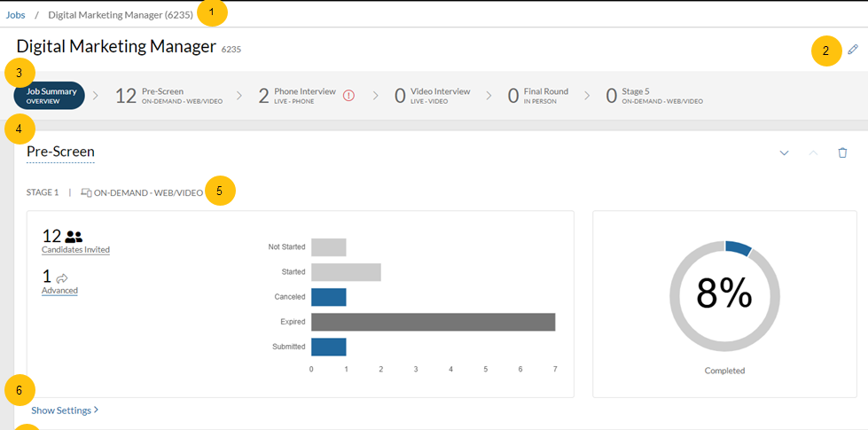Switch to the Pre-Screen stage tab

(x=169, y=96)
